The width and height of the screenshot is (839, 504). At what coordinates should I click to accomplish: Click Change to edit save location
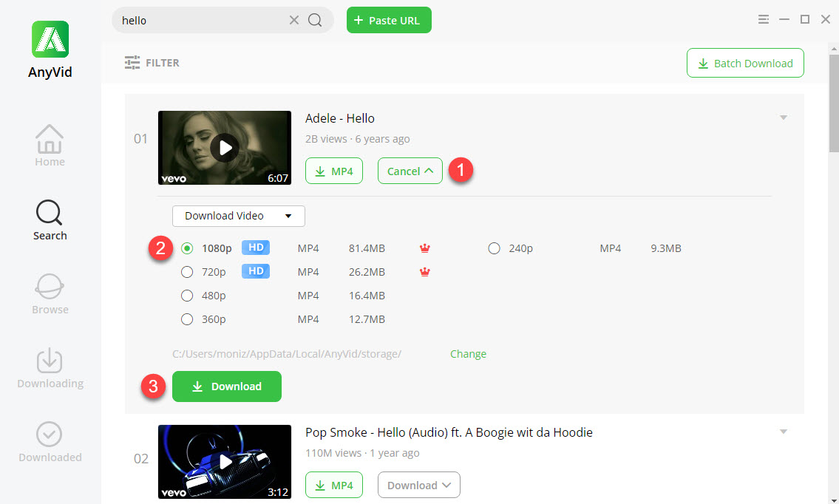pos(468,354)
